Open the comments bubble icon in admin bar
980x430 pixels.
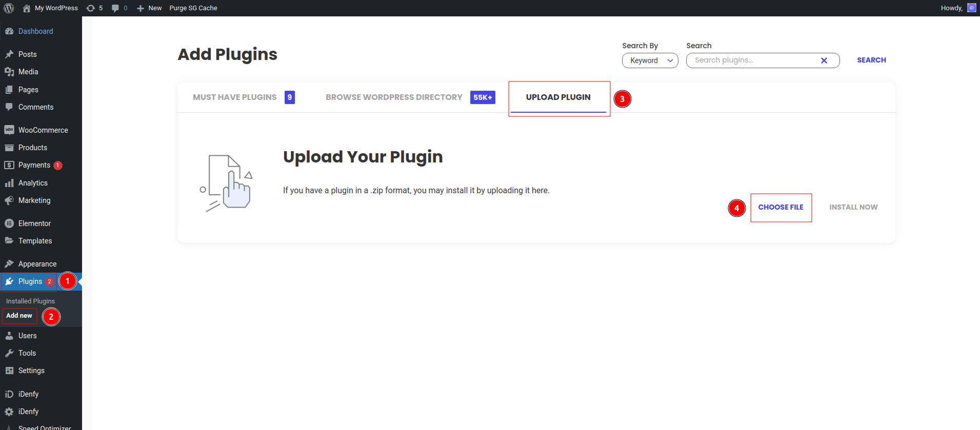coord(115,8)
